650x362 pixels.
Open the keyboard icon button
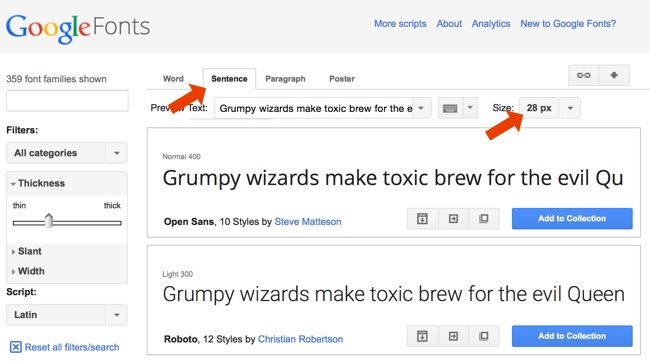[x=450, y=108]
